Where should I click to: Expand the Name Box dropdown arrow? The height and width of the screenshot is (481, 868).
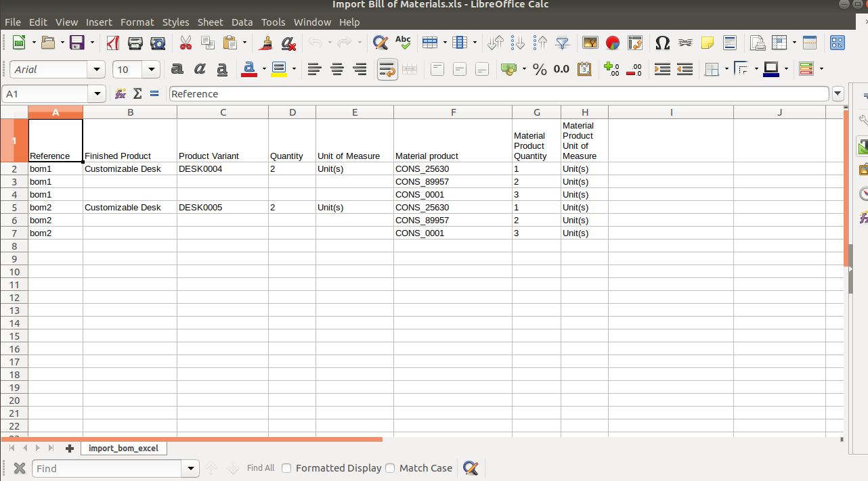97,94
